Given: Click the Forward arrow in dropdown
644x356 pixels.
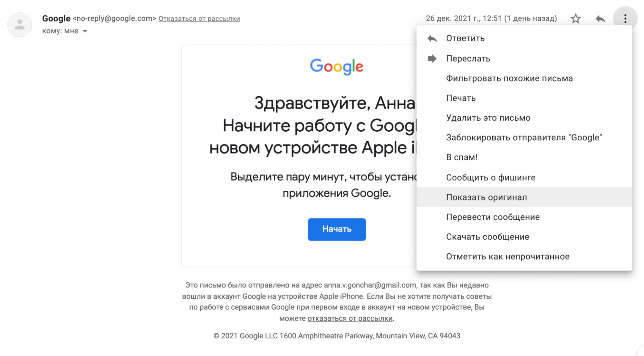Looking at the screenshot, I should [433, 59].
